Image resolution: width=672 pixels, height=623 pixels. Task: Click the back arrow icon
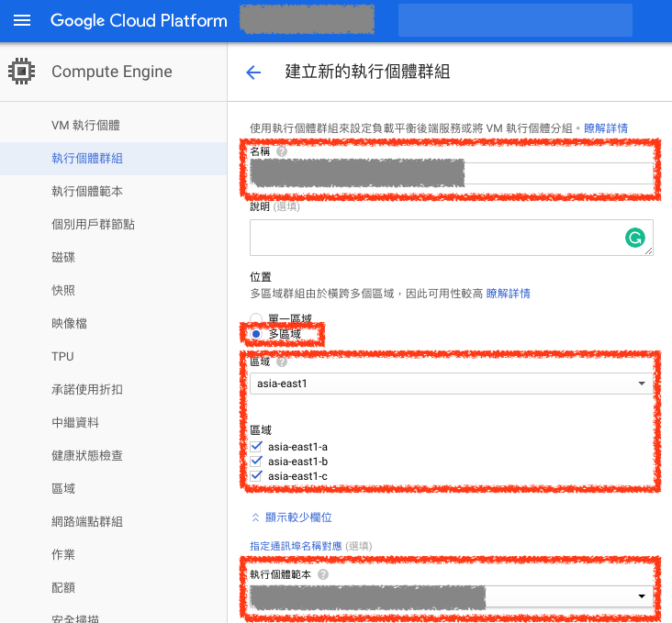pyautogui.click(x=253, y=72)
